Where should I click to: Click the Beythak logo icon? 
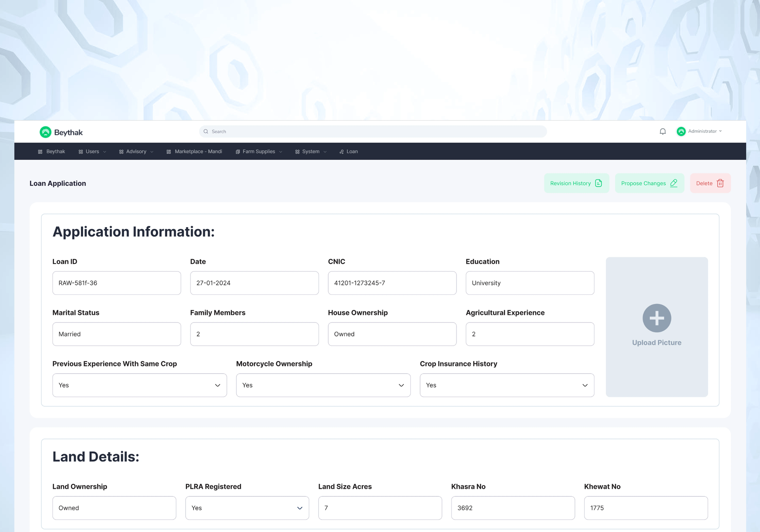coord(45,132)
